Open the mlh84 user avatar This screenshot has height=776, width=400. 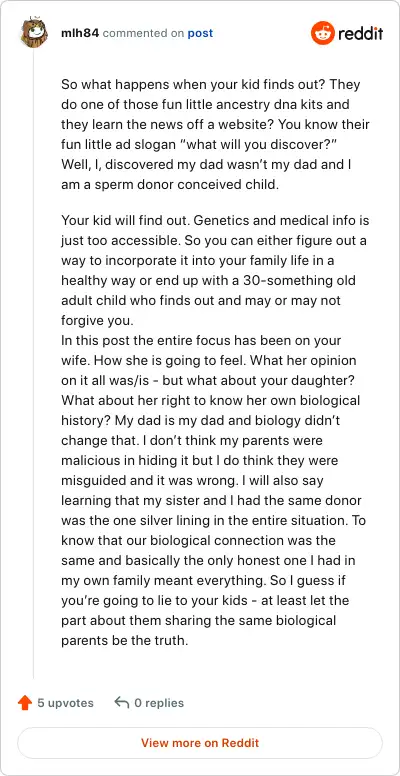pyautogui.click(x=34, y=33)
